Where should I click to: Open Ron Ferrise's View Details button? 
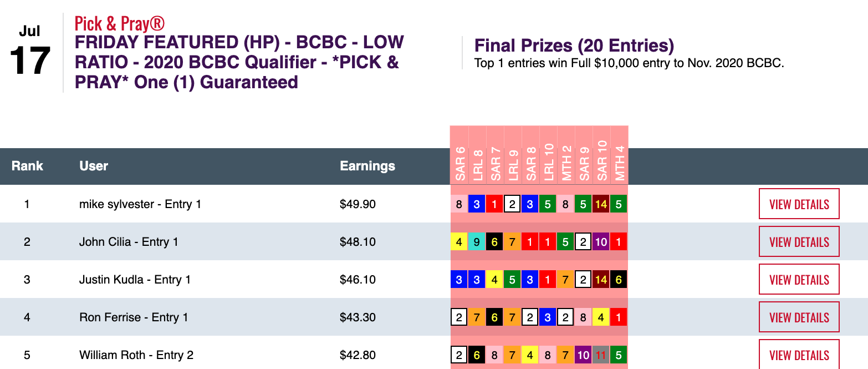pyautogui.click(x=799, y=317)
